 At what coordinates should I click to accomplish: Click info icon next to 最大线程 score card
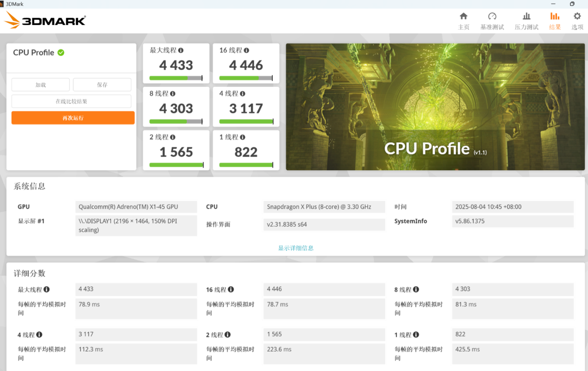[x=181, y=50]
